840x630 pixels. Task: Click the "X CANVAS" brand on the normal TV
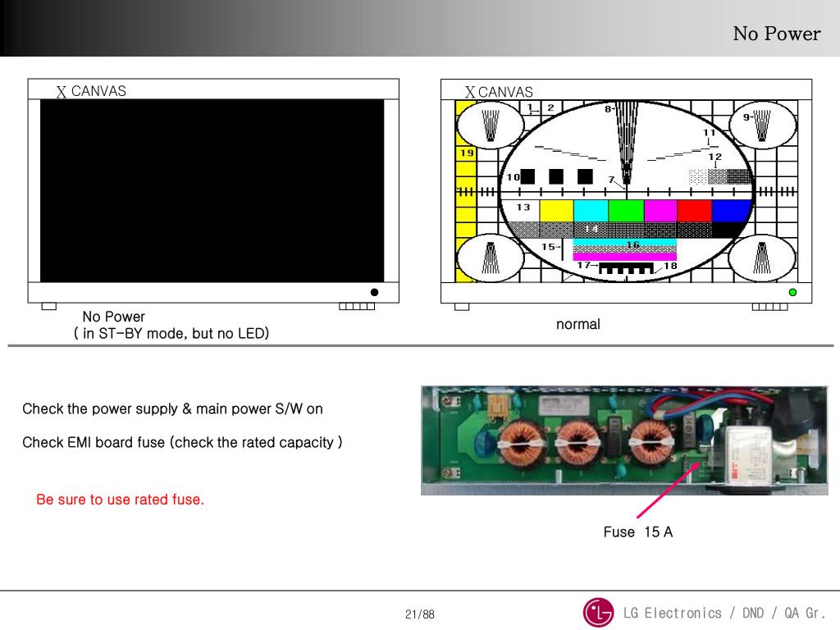(499, 92)
